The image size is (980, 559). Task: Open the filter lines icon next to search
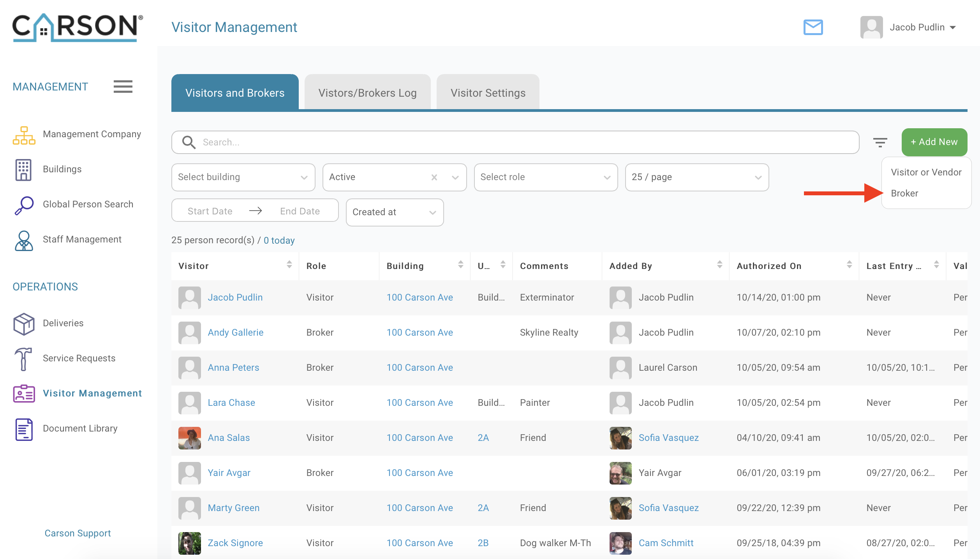click(x=880, y=142)
